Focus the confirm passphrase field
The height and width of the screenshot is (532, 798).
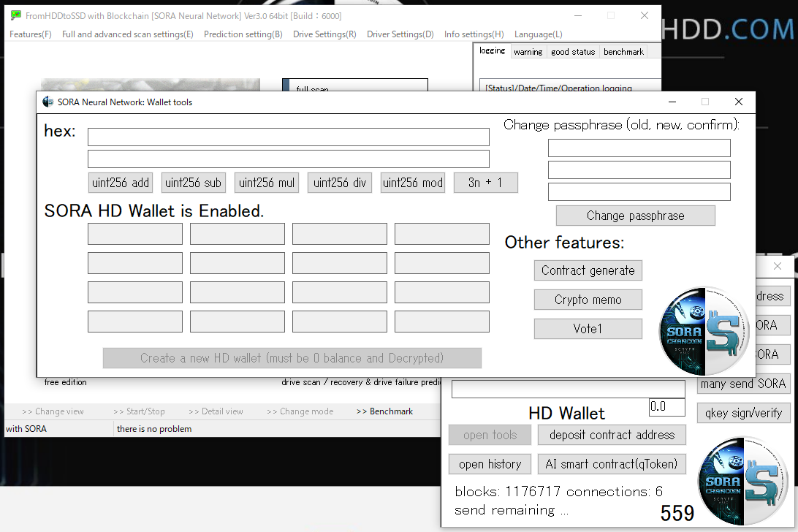click(639, 192)
